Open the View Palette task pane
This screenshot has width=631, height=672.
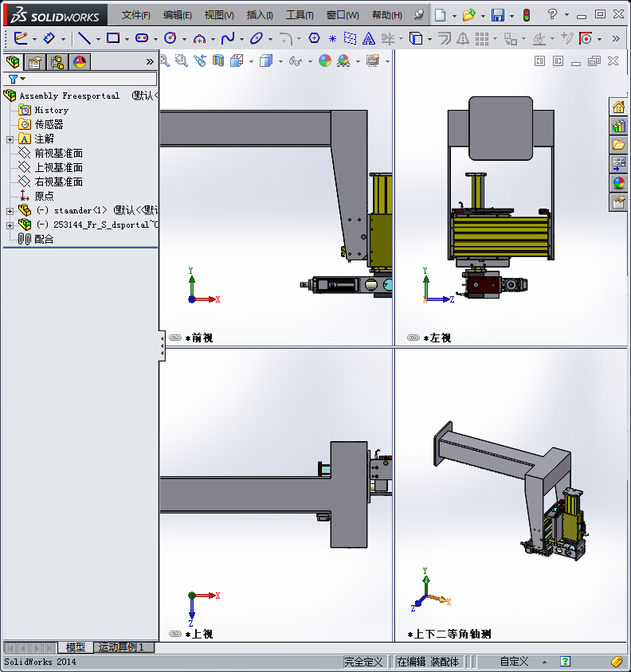point(618,164)
